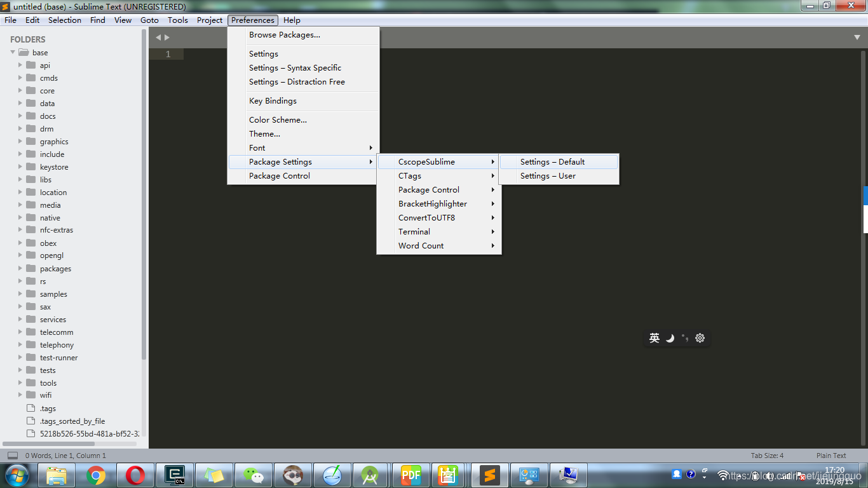Screen dimensions: 868x488
Task: Select Theme… option
Action: click(304, 134)
